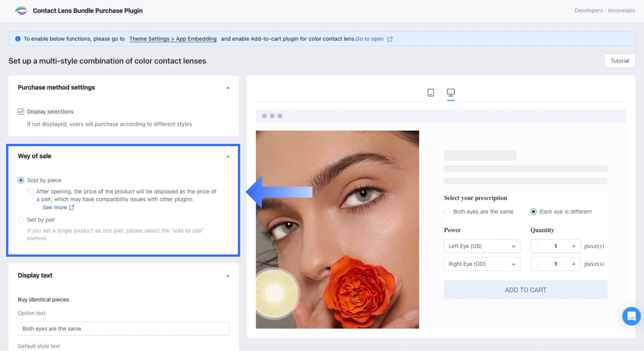Select the Sell by pair option
644x351 pixels.
tap(21, 220)
